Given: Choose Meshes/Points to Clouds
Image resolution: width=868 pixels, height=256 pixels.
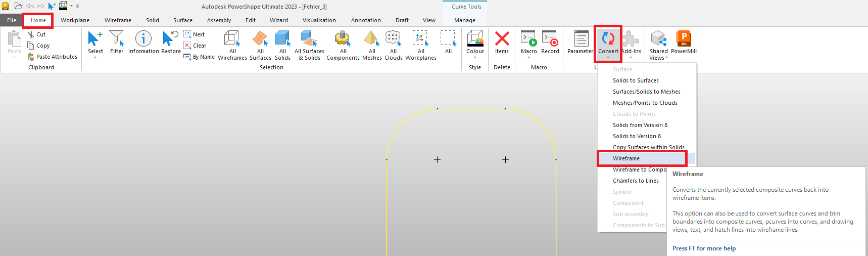Looking at the screenshot, I should (x=647, y=103).
